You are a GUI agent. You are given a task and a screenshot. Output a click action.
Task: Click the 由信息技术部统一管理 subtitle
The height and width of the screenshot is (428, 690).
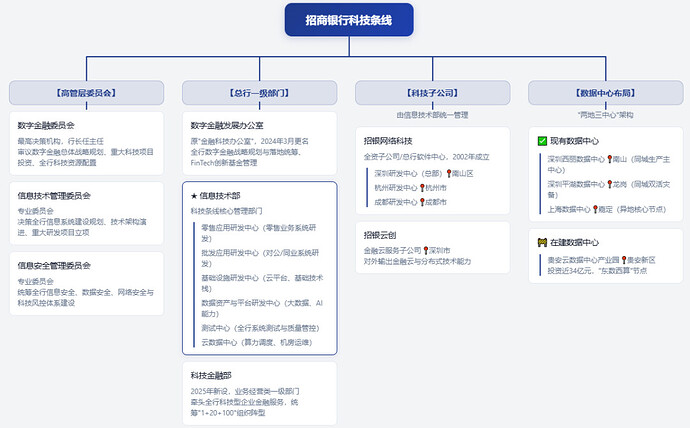point(432,115)
